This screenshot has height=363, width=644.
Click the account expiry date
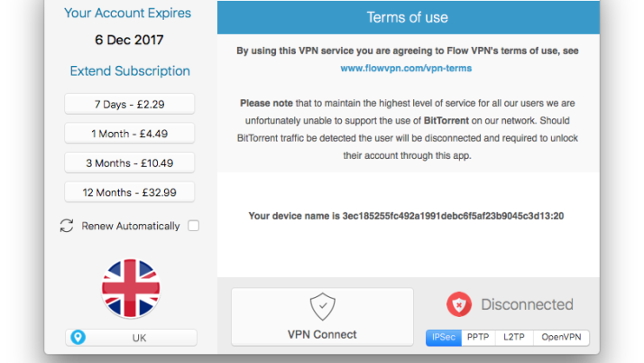point(127,41)
